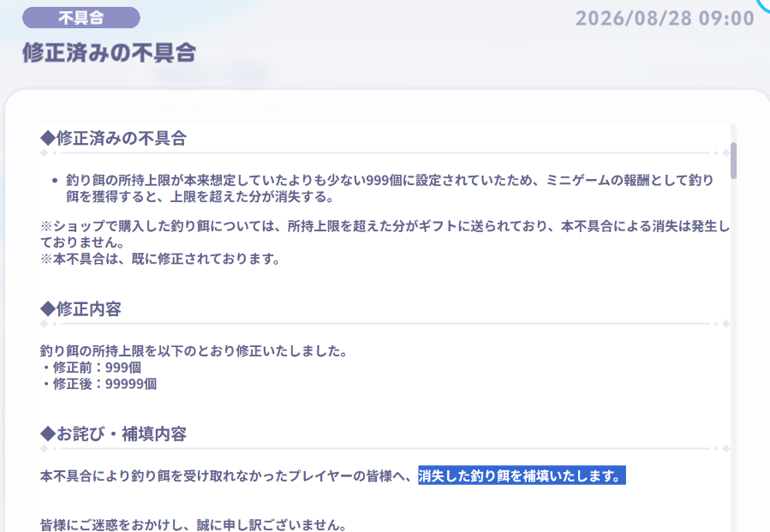Click the vertical scrollbar thumb of the notice

click(x=734, y=161)
